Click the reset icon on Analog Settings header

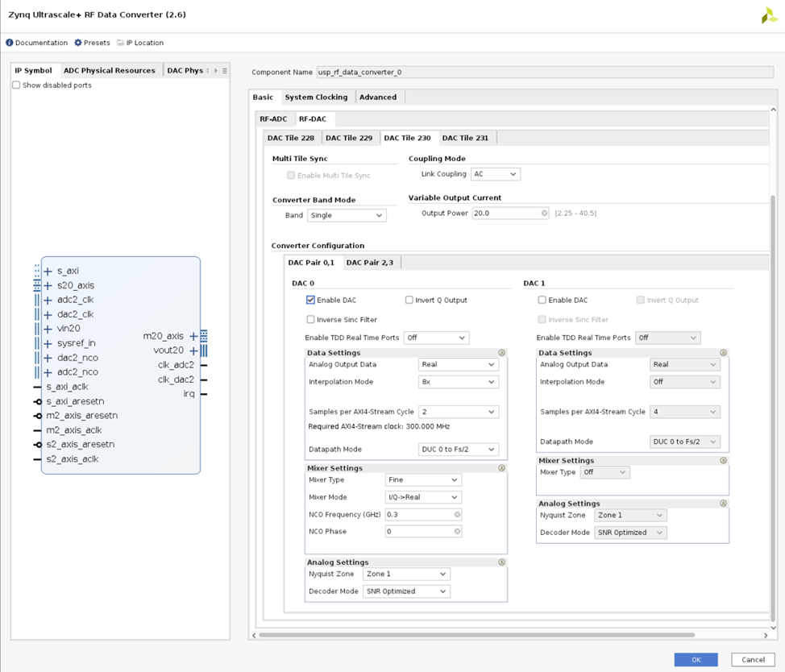pyautogui.click(x=501, y=562)
